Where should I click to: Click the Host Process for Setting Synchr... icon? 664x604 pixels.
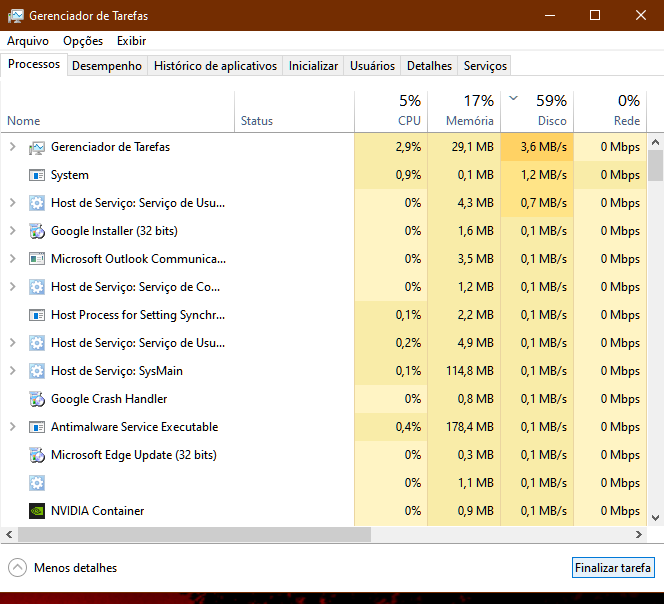click(x=37, y=315)
